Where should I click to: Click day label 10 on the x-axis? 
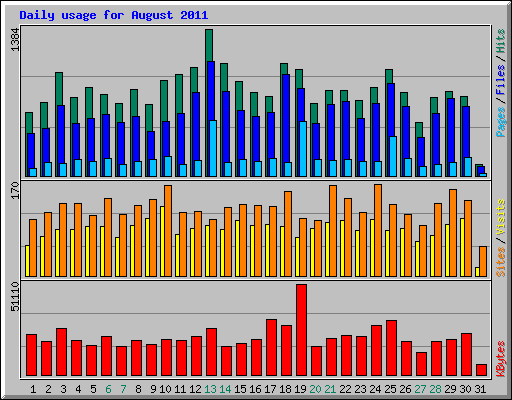[165, 389]
